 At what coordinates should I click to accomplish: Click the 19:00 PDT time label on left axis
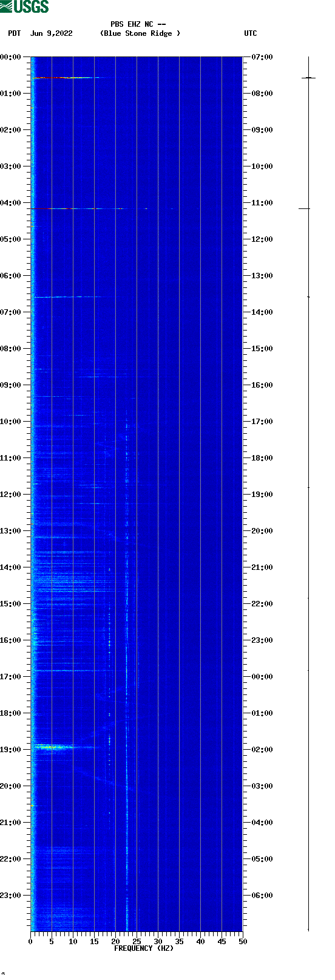11,749
